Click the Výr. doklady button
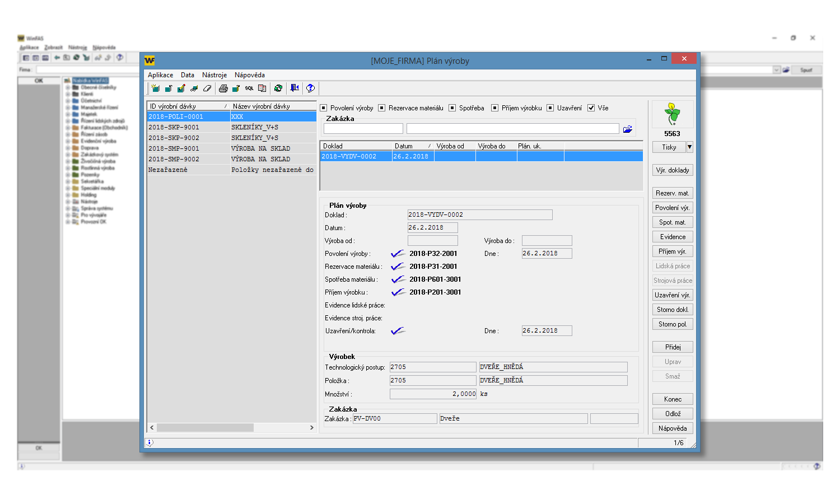This screenshot has height=504, width=840. [x=673, y=170]
